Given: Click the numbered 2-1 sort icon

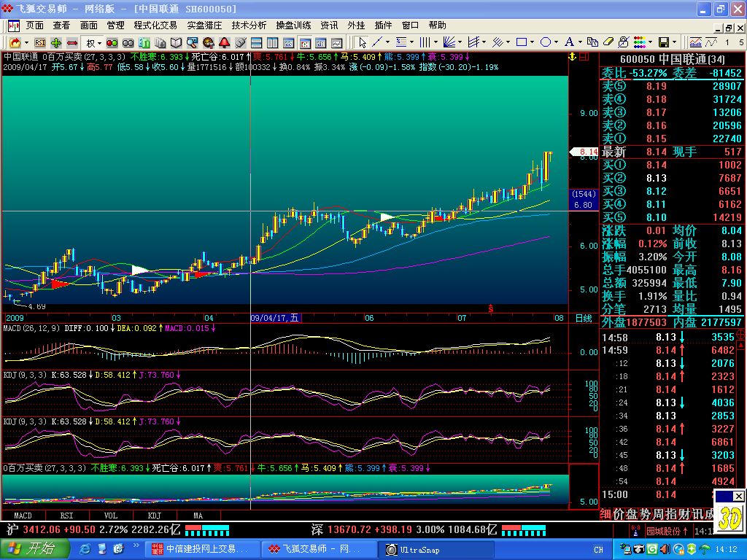Looking at the screenshot, I should (x=144, y=43).
